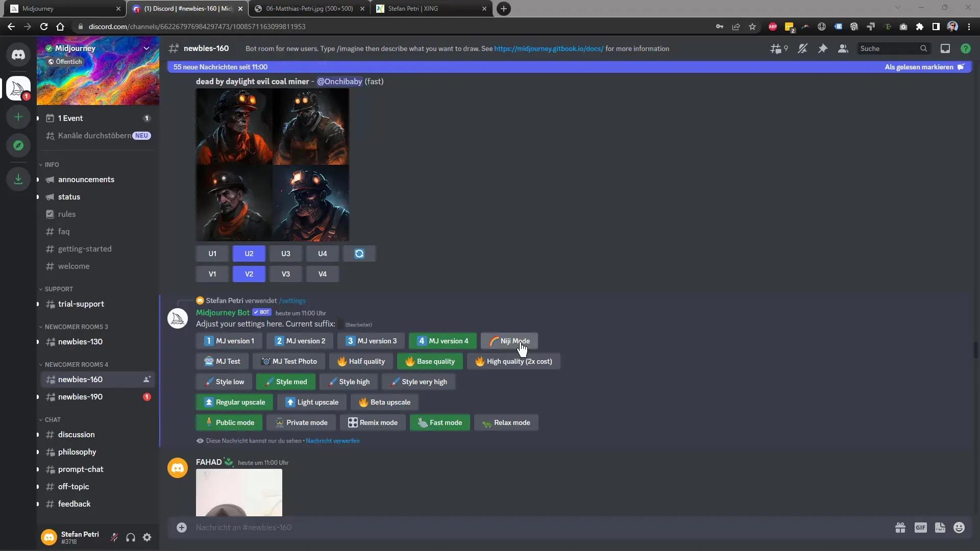Click the Midjourney docs link
This screenshot has width=980, height=551.
(x=549, y=48)
